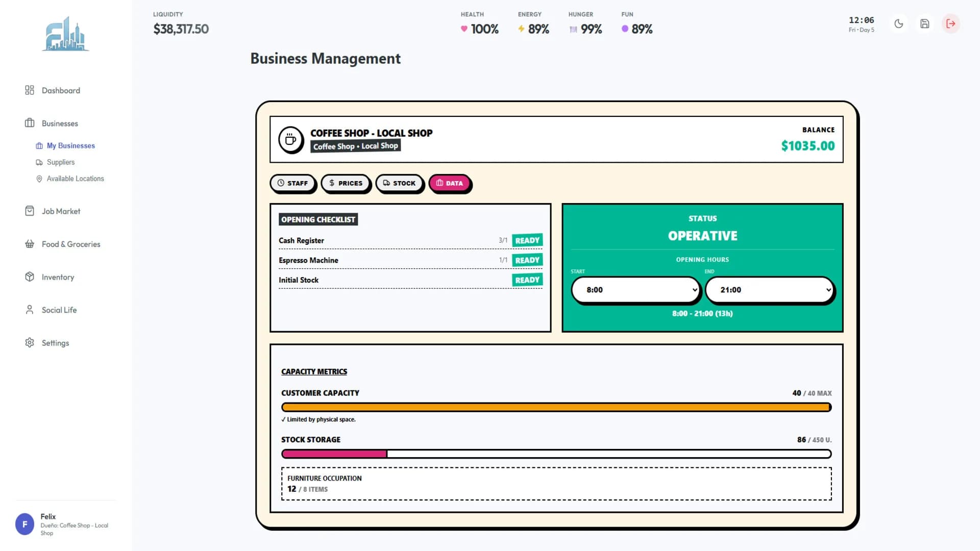Click the Social Life person icon
The height and width of the screenshot is (551, 980).
tap(30, 310)
